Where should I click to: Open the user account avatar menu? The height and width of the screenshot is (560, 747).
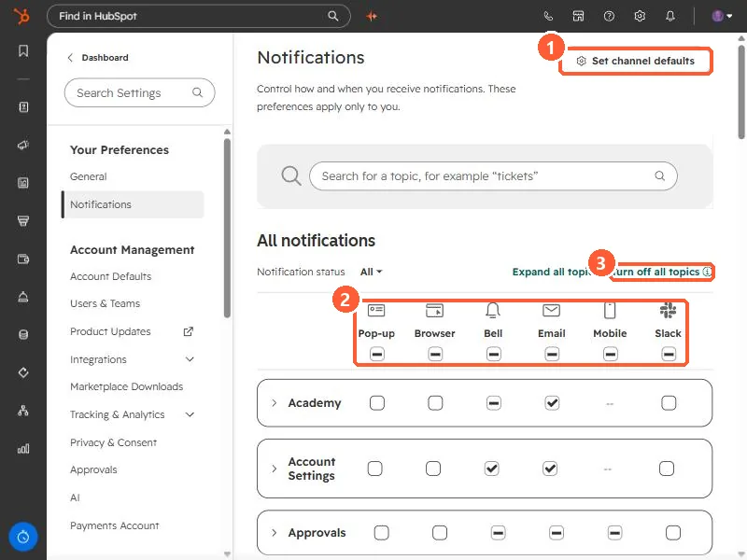click(722, 16)
